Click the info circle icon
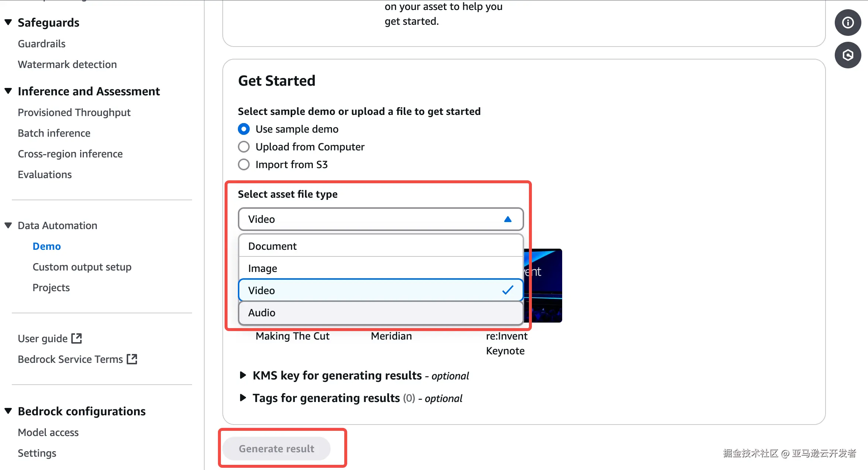This screenshot has height=470, width=868. pyautogui.click(x=848, y=23)
